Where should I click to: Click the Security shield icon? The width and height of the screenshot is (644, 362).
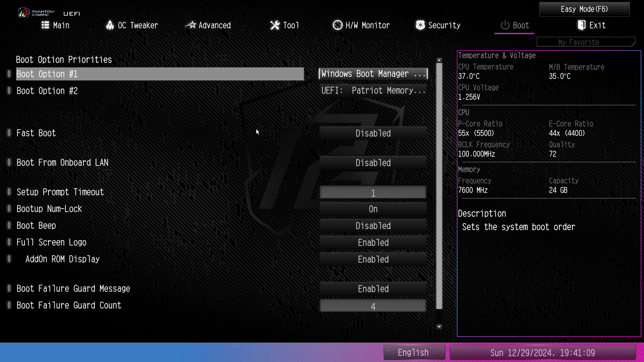pos(420,25)
